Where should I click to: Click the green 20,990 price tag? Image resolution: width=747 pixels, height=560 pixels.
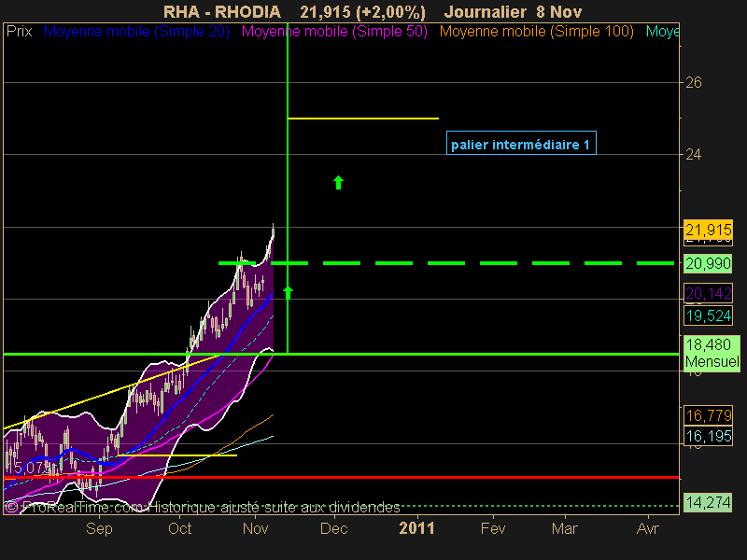point(708,263)
